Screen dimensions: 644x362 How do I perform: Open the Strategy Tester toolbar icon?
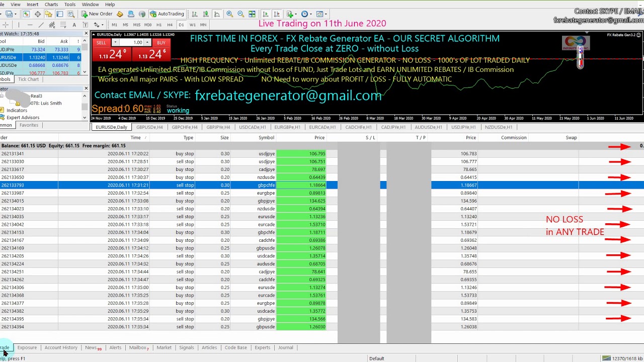pyautogui.click(x=71, y=14)
